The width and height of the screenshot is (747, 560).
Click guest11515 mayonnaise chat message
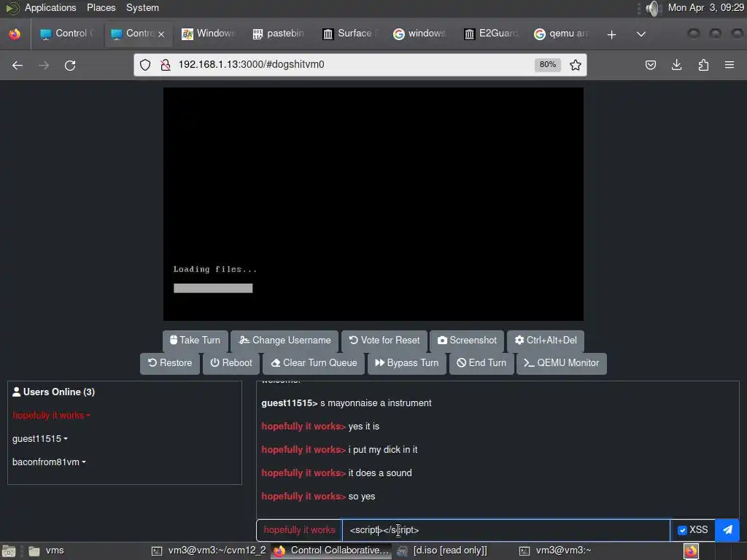pos(347,403)
